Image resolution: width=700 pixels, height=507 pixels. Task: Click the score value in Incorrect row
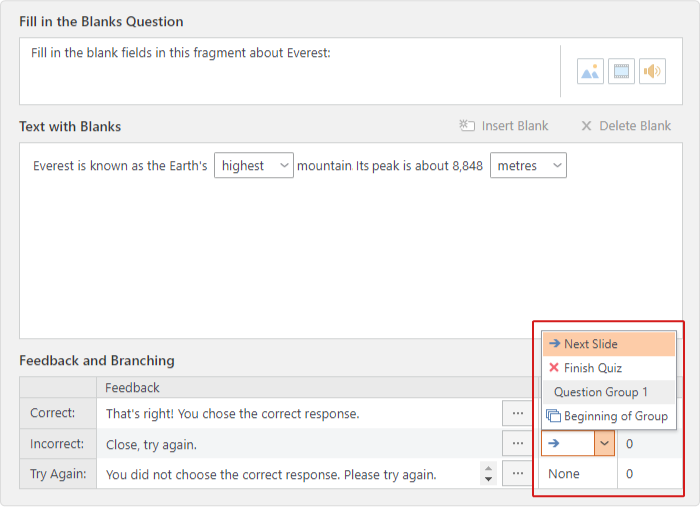point(629,444)
